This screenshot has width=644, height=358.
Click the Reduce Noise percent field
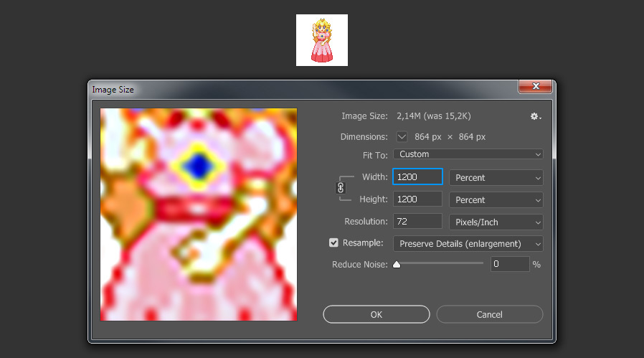click(510, 264)
